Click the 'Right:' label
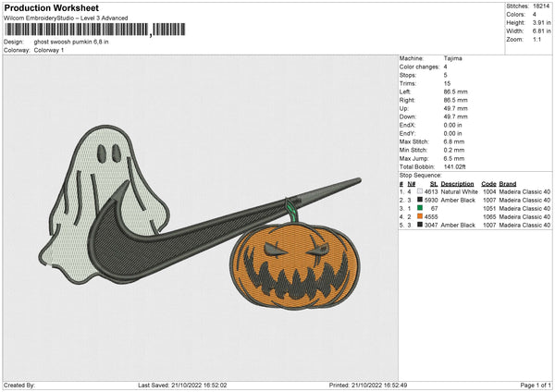The width and height of the screenshot is (555, 392). tap(407, 100)
